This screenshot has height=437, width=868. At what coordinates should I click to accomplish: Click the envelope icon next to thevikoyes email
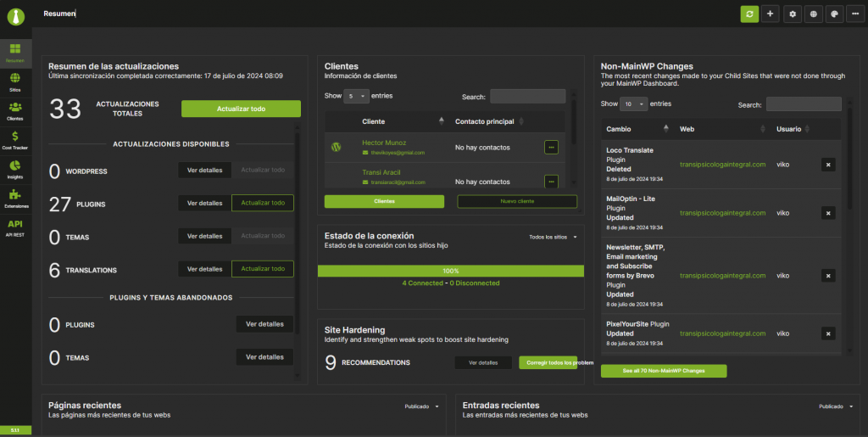tap(365, 153)
